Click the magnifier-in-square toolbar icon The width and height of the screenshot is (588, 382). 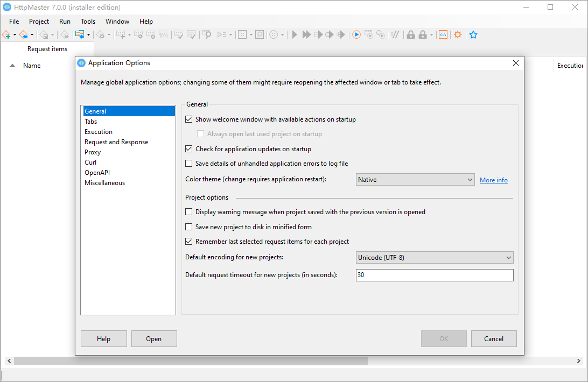click(x=260, y=35)
